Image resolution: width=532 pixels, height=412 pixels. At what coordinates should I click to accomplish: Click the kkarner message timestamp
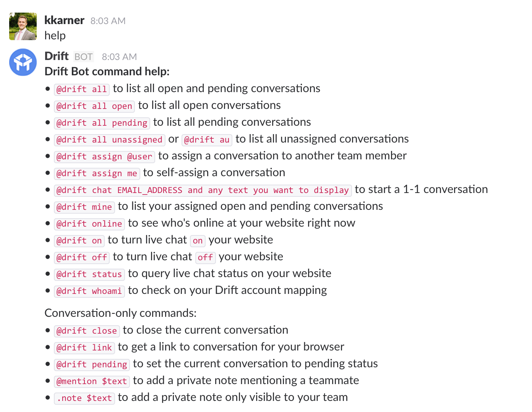coord(108,21)
